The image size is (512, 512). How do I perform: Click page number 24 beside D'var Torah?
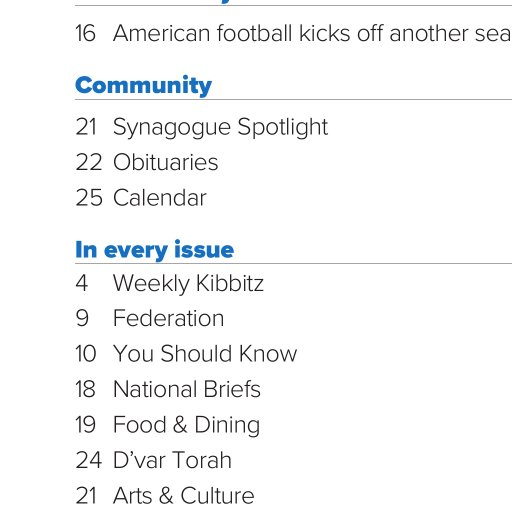coord(88,460)
